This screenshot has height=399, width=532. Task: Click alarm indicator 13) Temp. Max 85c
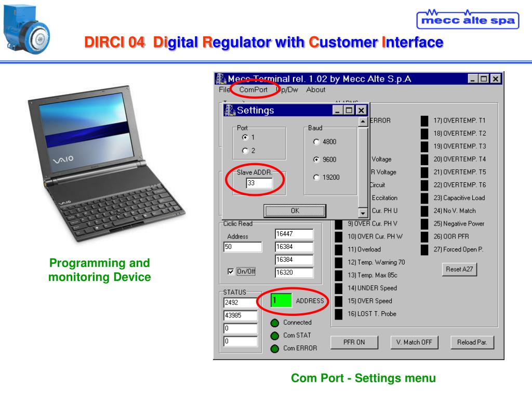(x=339, y=275)
